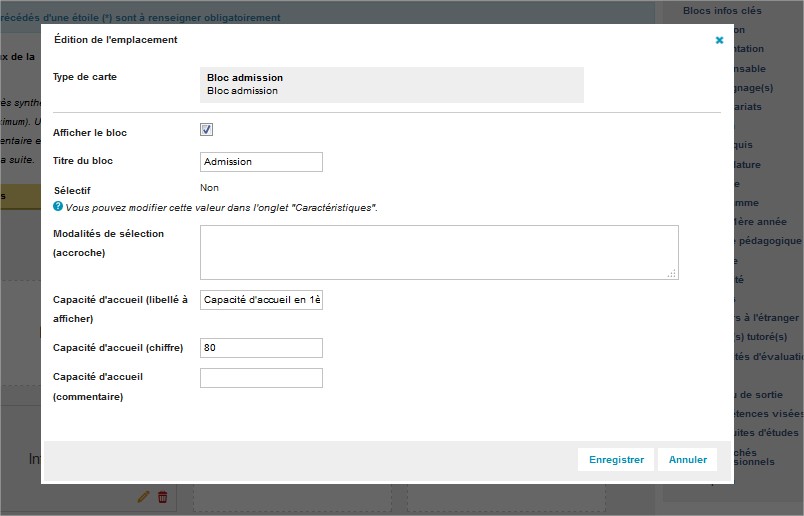804x516 pixels.
Task: Uncheck the Afficher le bloc checkbox
Action: (206, 130)
